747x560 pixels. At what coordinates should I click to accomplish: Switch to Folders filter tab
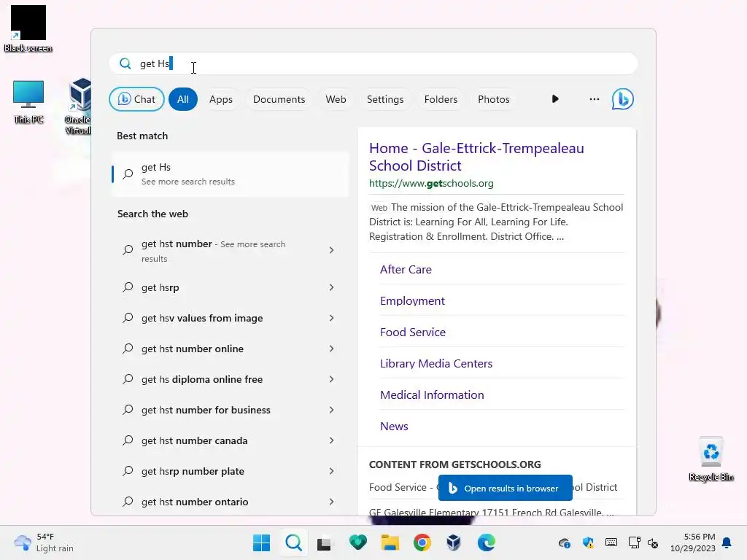coord(441,99)
